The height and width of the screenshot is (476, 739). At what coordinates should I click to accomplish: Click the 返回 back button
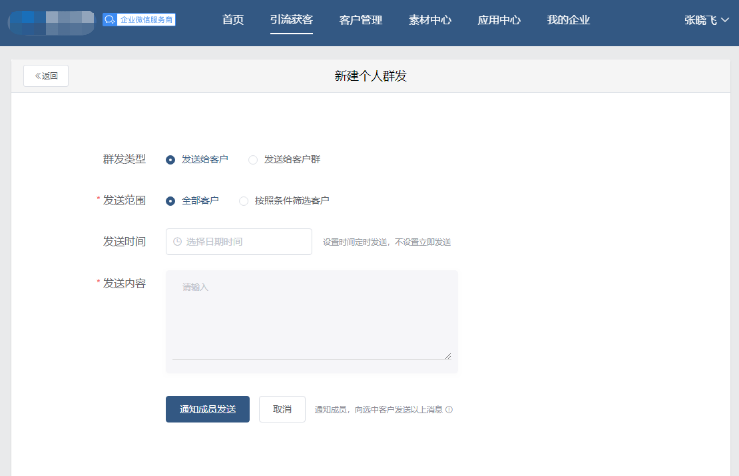46,76
